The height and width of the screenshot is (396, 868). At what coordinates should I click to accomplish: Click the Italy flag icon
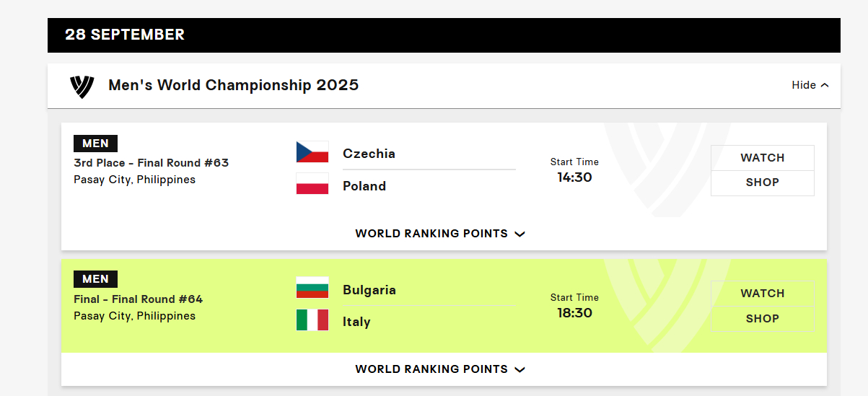[x=312, y=320]
